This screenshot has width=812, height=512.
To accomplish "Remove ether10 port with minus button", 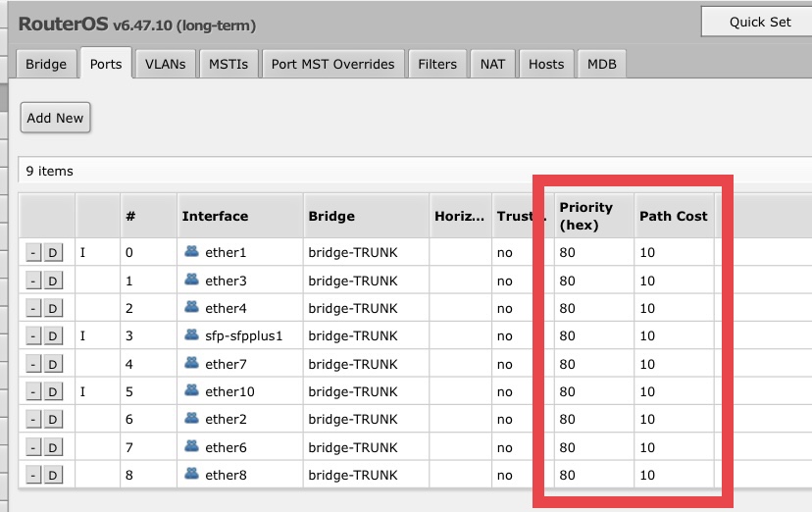I will pyautogui.click(x=33, y=392).
